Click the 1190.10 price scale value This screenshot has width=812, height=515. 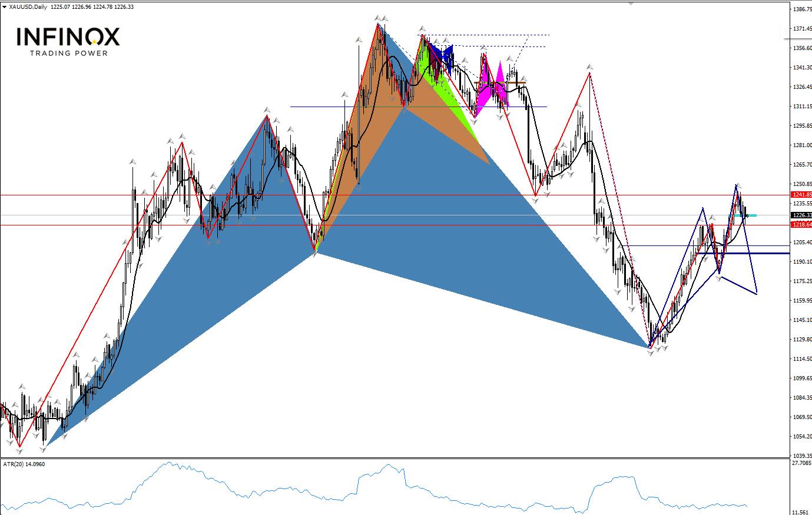(x=802, y=262)
